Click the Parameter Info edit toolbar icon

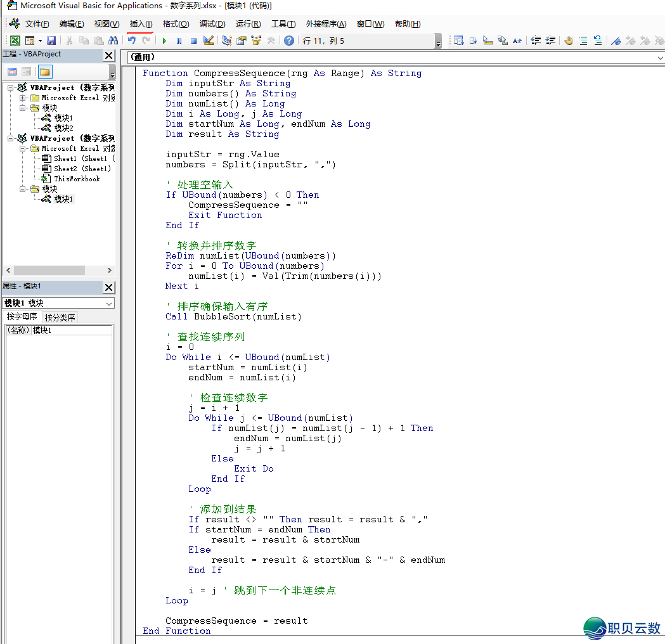click(503, 41)
